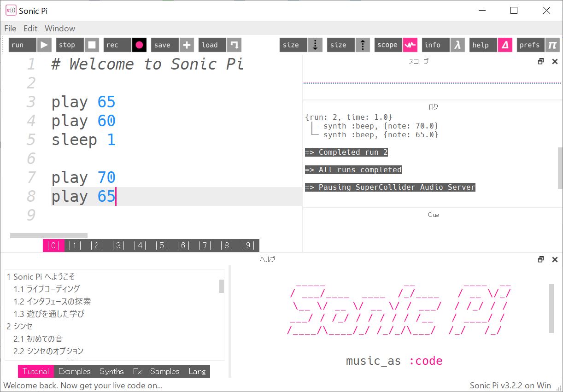Switch to buffer tab 8
Screen dimensions: 563x392
click(x=227, y=246)
